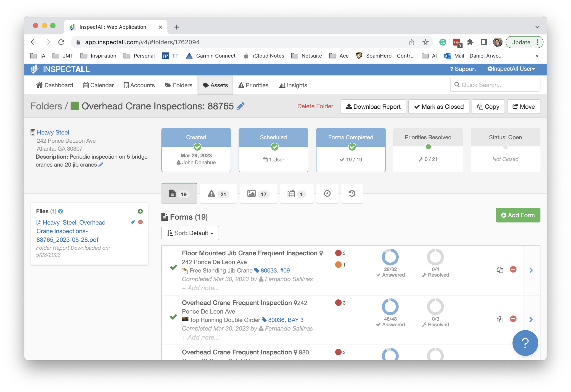Focus the Quick Search field
Image resolution: width=571 pixels, height=392 pixels.
[x=495, y=85]
